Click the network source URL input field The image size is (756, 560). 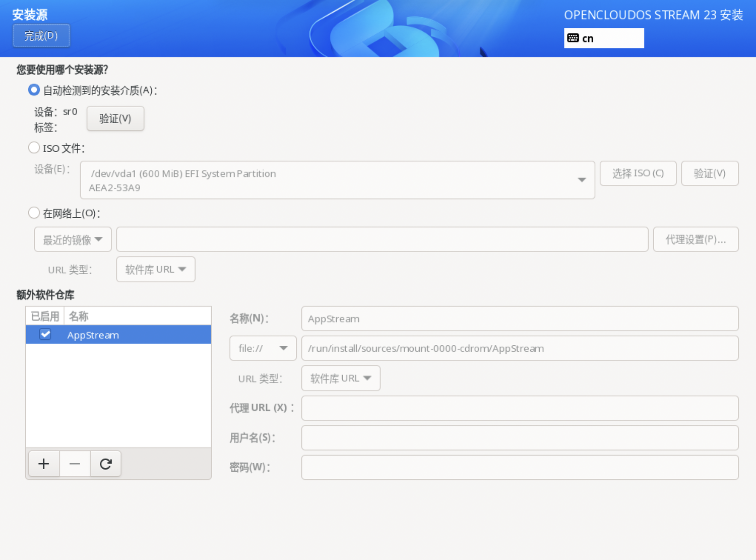(382, 239)
